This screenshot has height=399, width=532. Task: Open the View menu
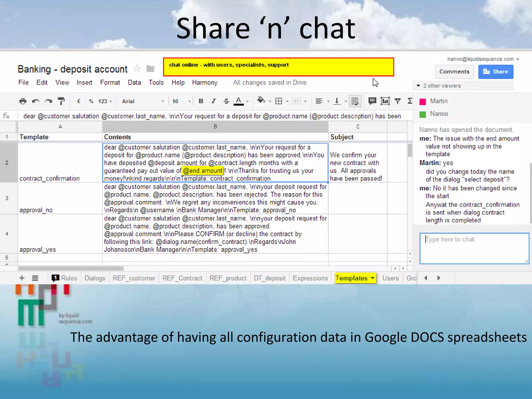(x=62, y=83)
